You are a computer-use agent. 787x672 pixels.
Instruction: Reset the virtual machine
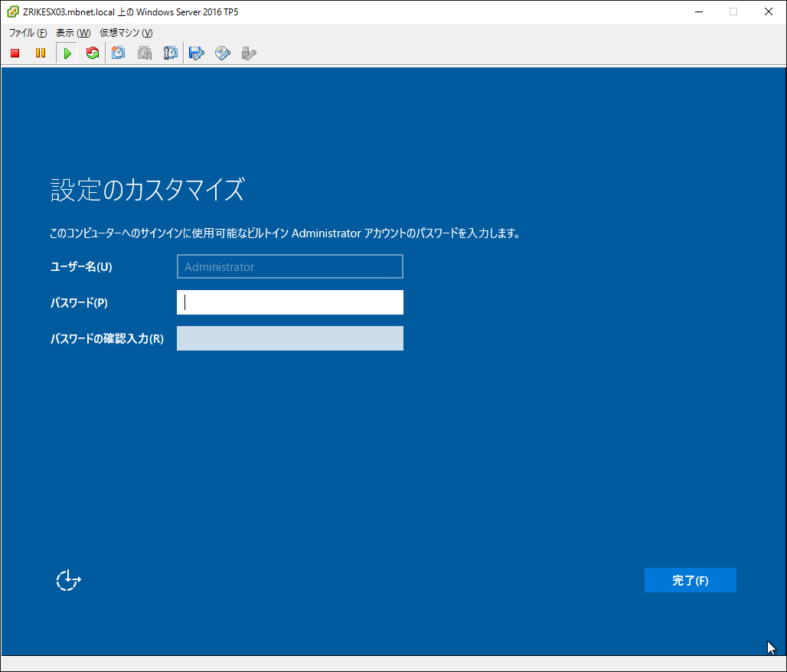point(92,53)
